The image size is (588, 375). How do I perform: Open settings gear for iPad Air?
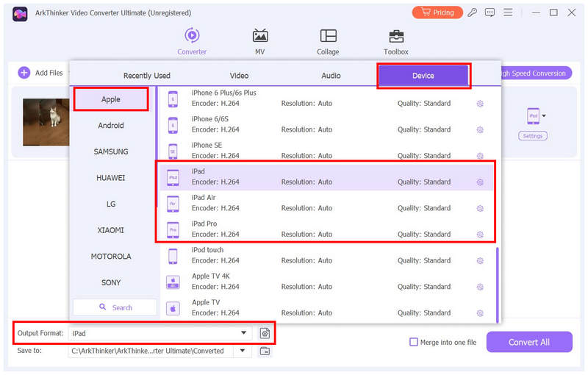point(480,209)
